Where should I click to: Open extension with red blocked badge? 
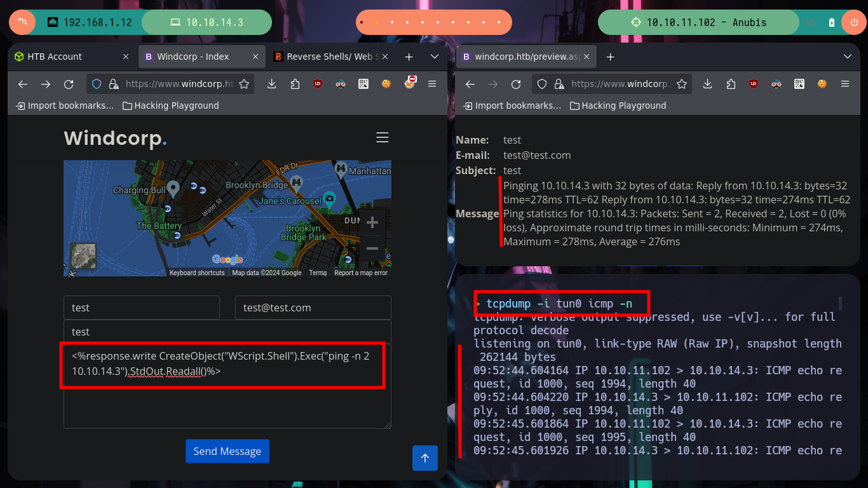[x=409, y=83]
